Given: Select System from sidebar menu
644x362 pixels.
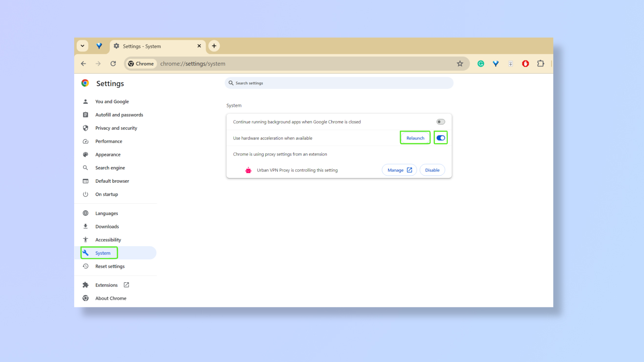Looking at the screenshot, I should 103,253.
